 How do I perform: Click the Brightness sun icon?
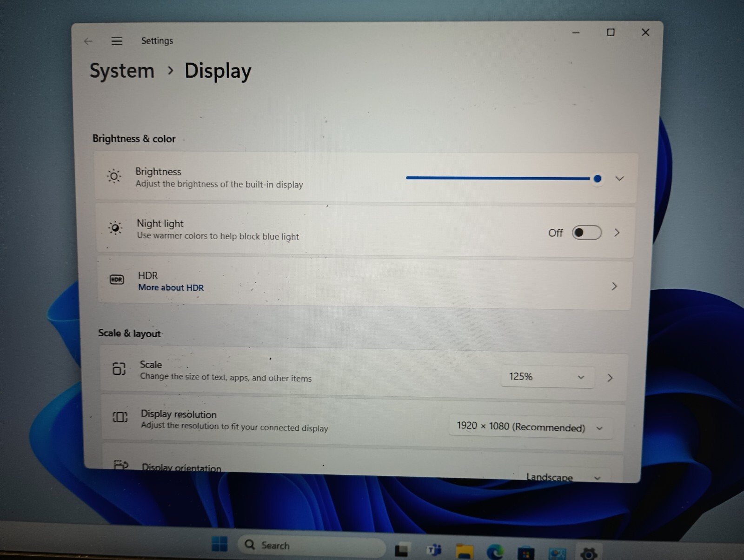pyautogui.click(x=114, y=176)
